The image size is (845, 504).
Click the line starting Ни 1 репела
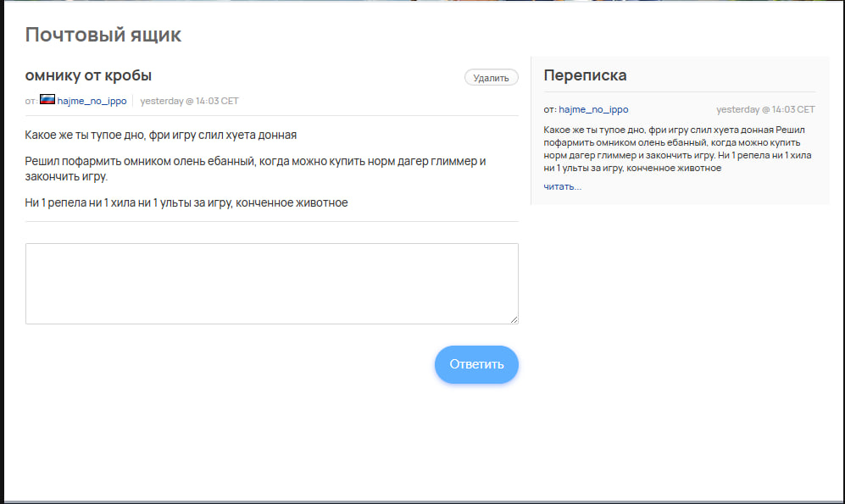[186, 202]
